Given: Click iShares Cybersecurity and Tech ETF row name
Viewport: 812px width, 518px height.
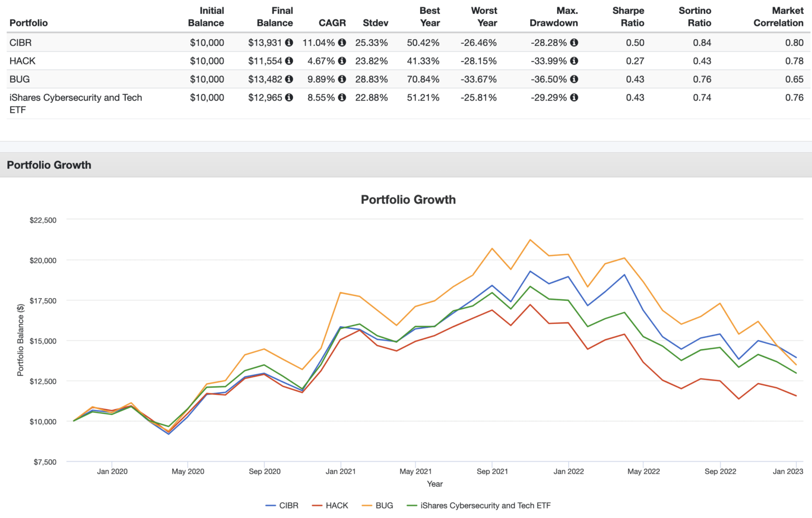Looking at the screenshot, I should click(76, 98).
